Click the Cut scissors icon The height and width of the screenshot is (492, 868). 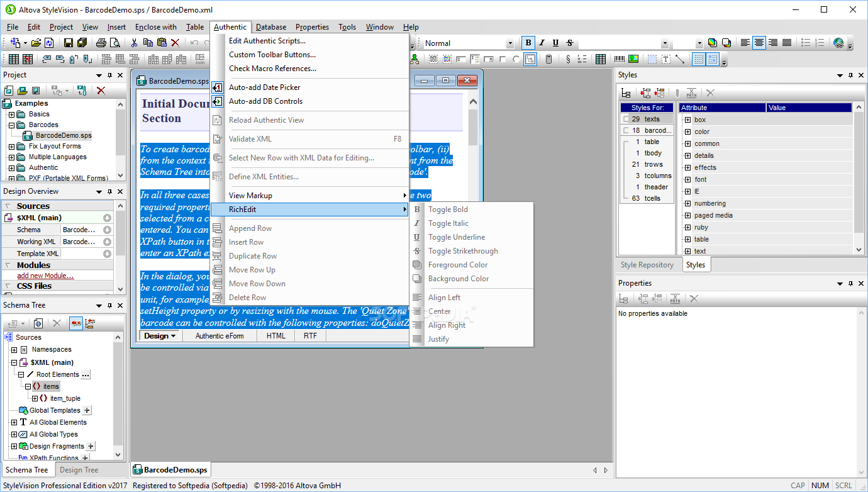tap(134, 43)
